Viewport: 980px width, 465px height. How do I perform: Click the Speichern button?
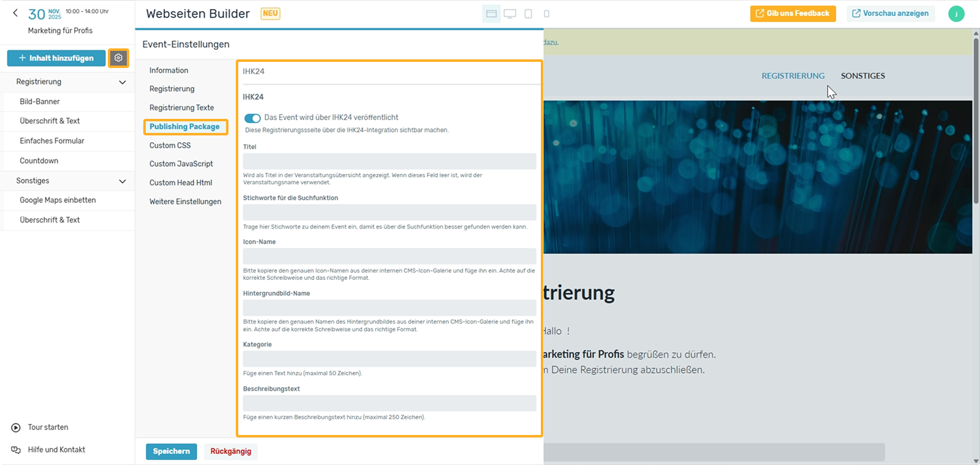(171, 452)
